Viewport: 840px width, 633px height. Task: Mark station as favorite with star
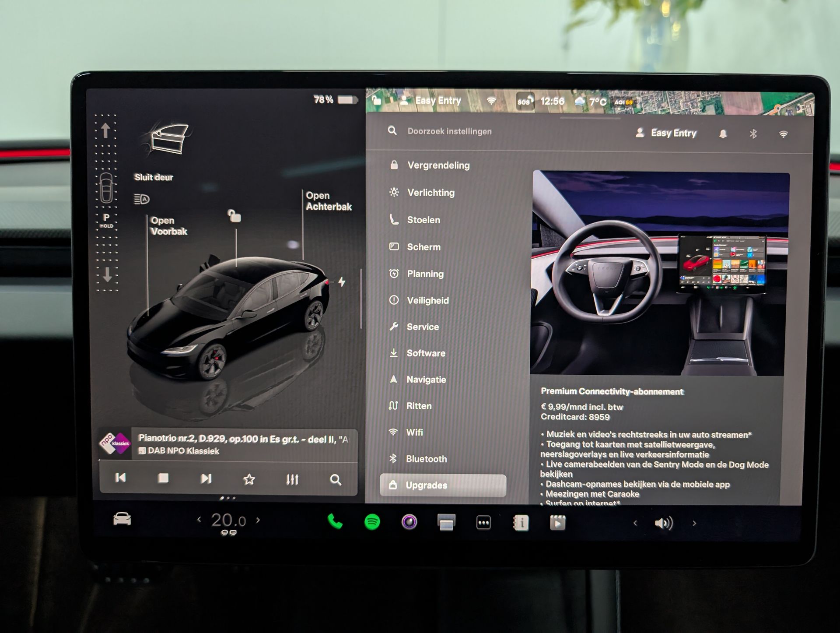click(x=249, y=479)
